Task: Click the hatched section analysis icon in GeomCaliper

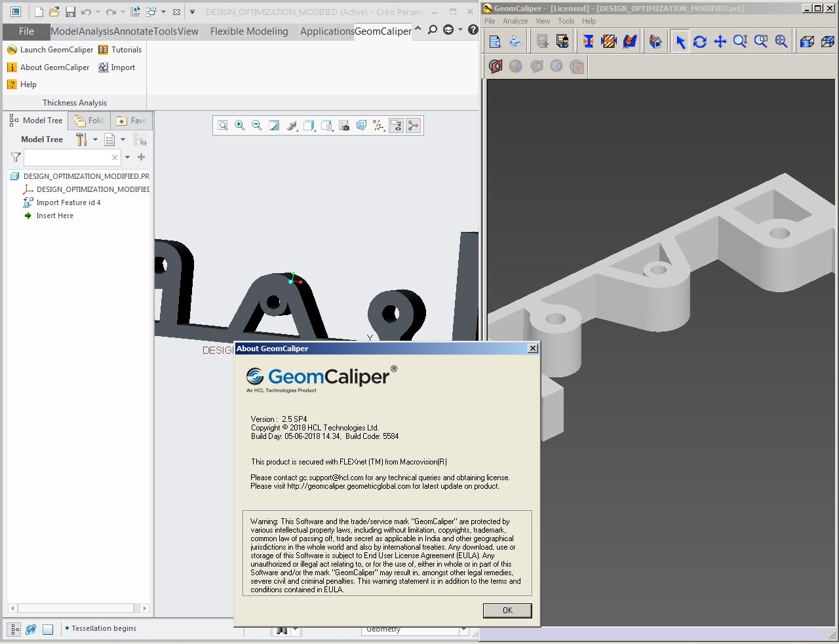Action: (609, 41)
